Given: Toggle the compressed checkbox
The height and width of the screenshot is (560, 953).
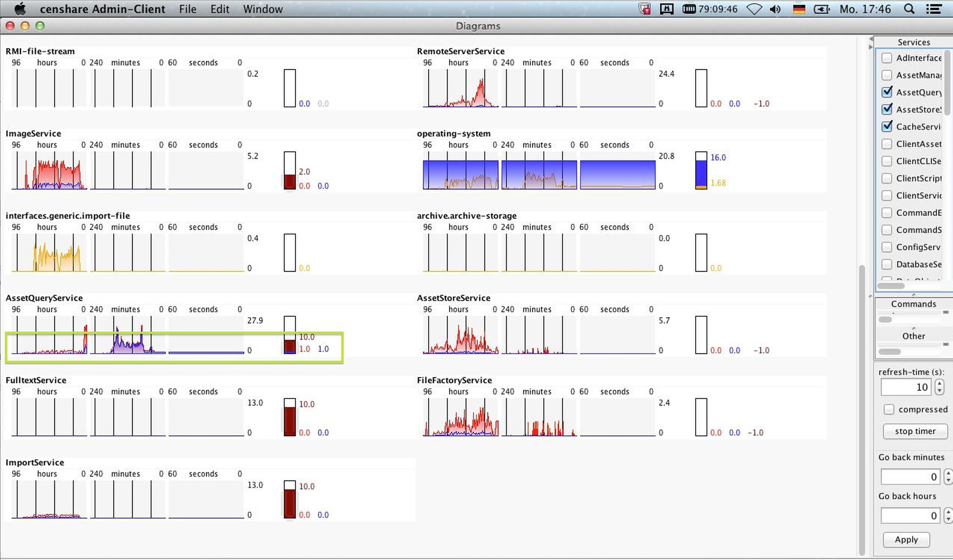Looking at the screenshot, I should tap(889, 409).
